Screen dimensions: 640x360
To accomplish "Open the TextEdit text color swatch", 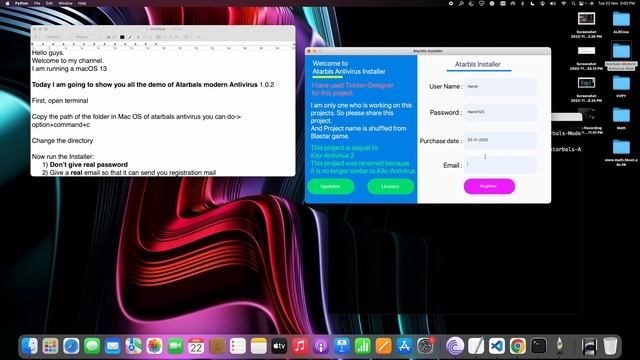I will pyautogui.click(x=122, y=37).
